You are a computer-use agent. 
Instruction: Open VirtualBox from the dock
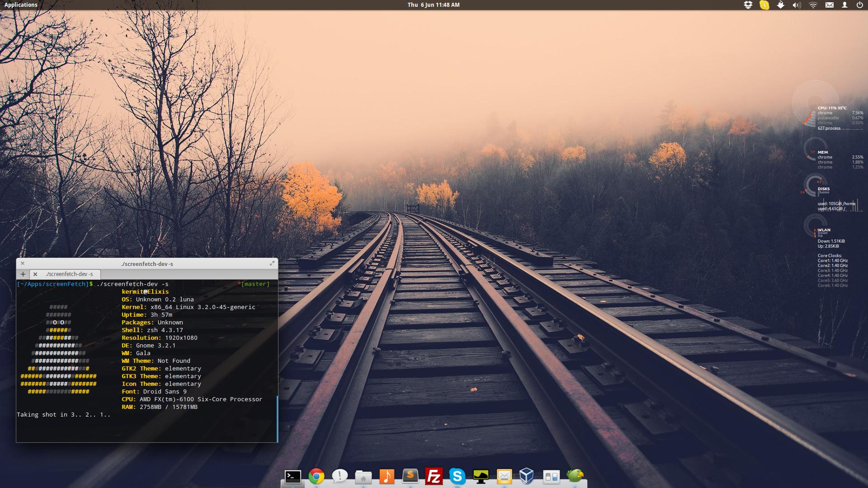pyautogui.click(x=527, y=476)
